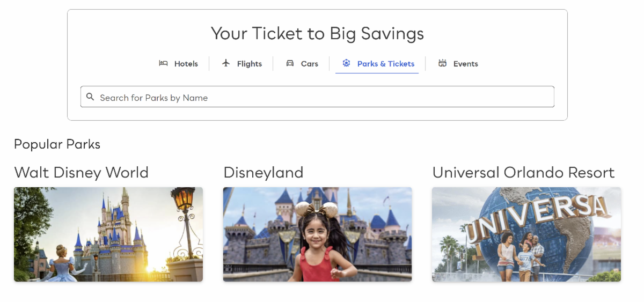Click the bed icon for Hotels
This screenshot has width=644, height=302.
pos(163,63)
